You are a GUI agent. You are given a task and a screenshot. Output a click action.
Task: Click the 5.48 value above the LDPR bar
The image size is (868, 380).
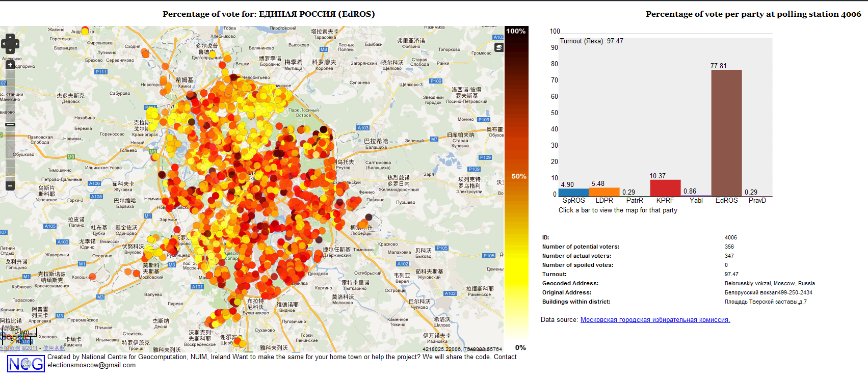[598, 184]
